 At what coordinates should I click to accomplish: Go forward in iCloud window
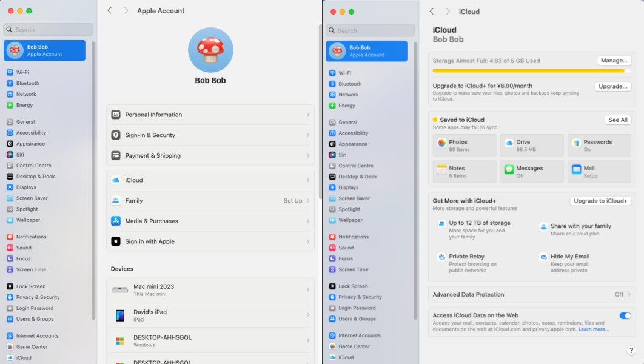(x=448, y=12)
